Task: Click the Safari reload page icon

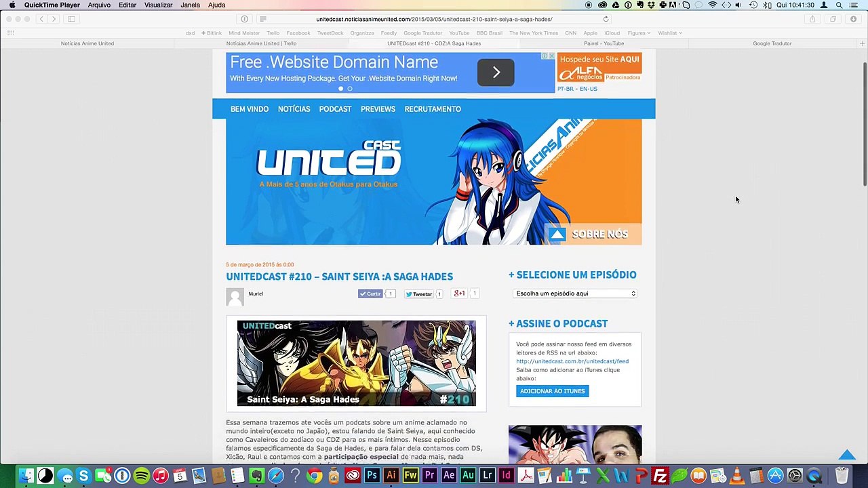Action: pos(606,19)
